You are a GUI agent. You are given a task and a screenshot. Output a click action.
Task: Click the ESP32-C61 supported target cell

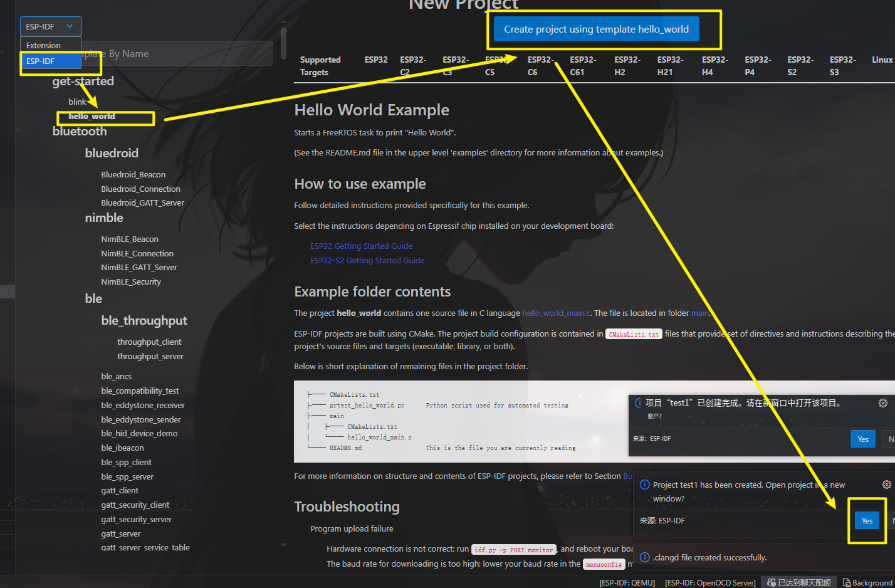coord(583,66)
